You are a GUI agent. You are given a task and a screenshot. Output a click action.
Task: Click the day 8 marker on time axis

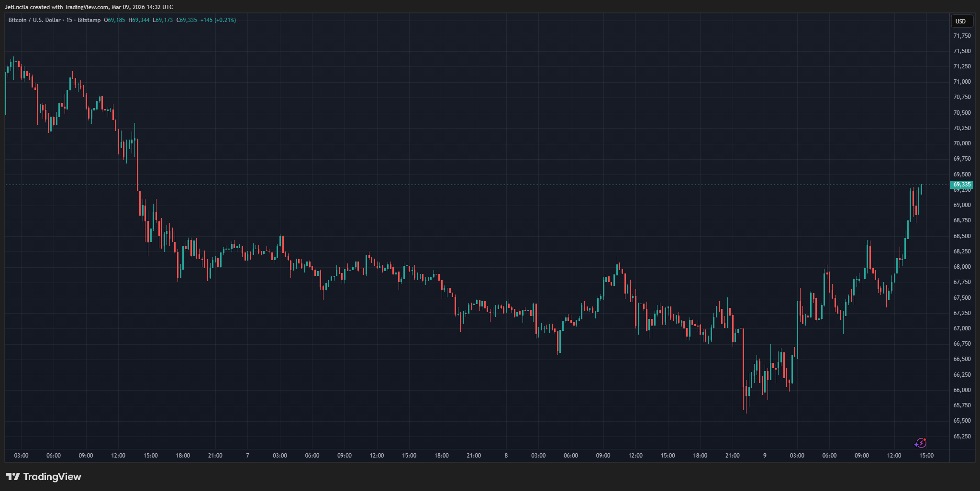[506, 456]
